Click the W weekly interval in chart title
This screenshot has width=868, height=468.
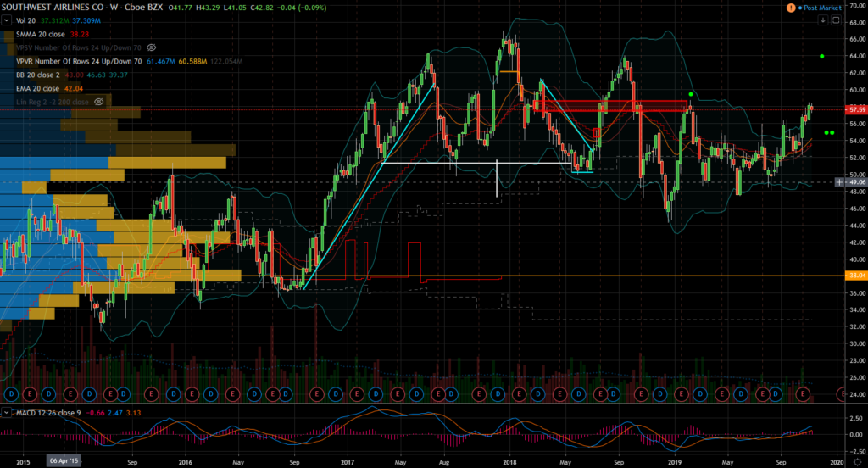coord(114,8)
